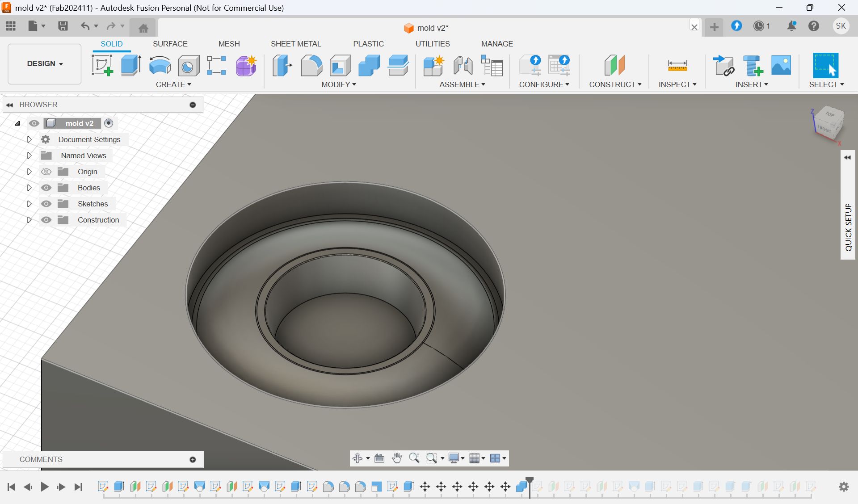
Task: Expand the COMMENTS panel plus button
Action: click(x=193, y=459)
